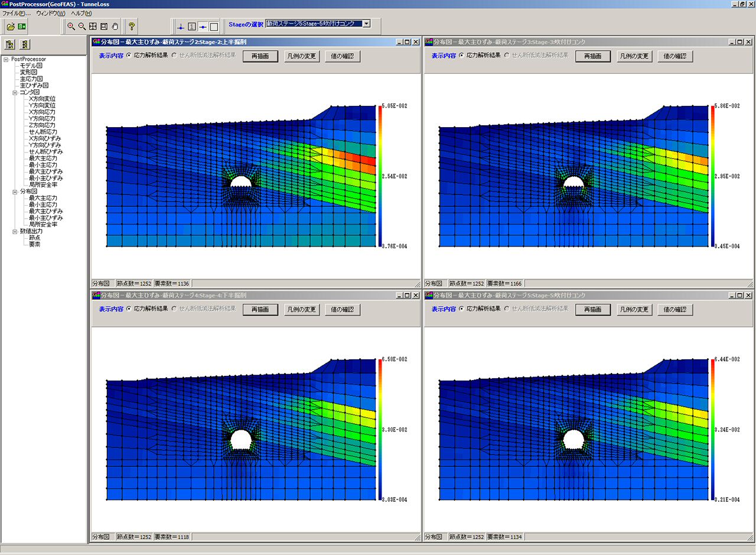The image size is (756, 555).
Task: Select 変形図 in the tree
Action: tap(28, 72)
